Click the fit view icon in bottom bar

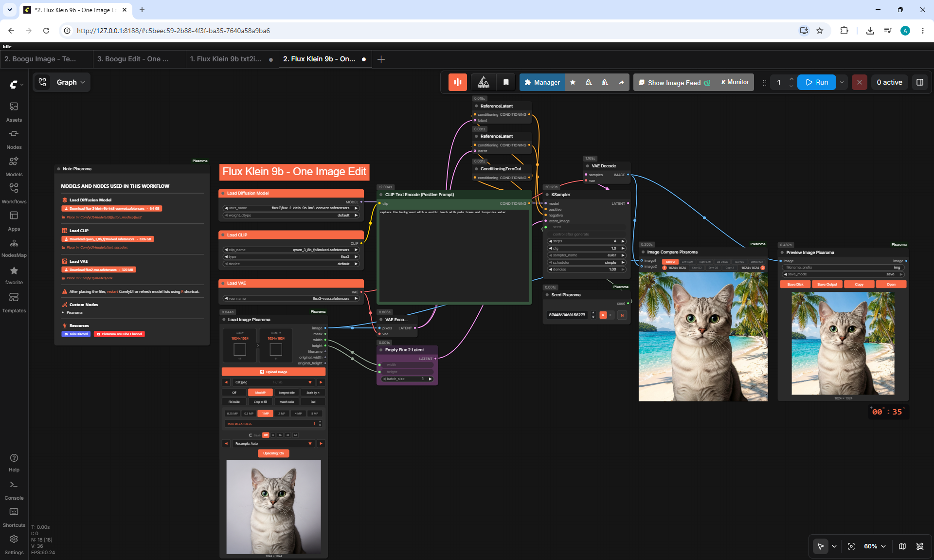851,546
